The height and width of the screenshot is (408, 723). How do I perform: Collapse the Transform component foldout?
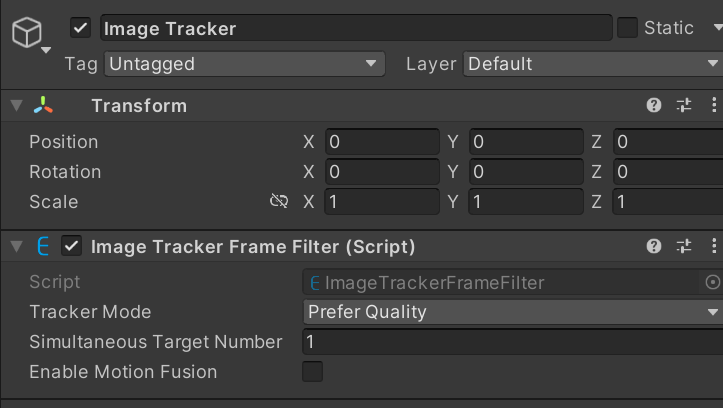[x=17, y=106]
